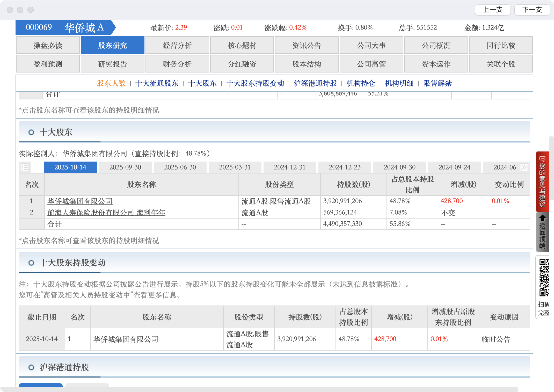Select the 2025-09-30 date tab
The image size is (554, 392).
125,167
